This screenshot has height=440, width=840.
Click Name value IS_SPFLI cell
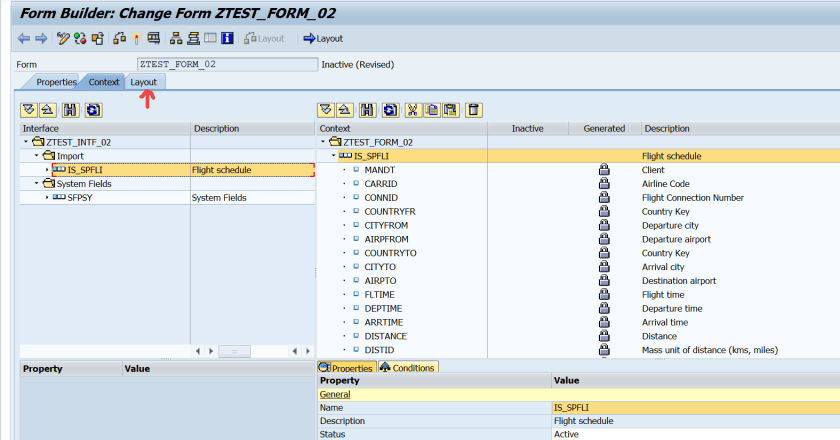point(695,408)
